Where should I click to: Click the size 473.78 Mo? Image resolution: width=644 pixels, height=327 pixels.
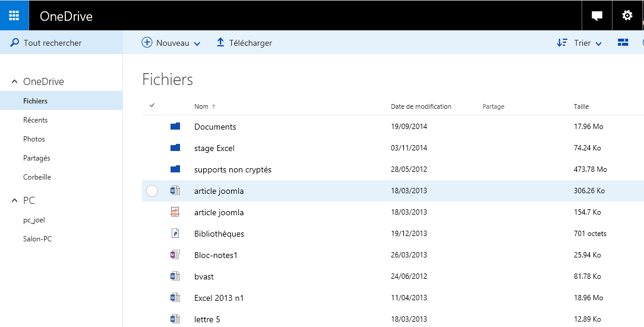click(x=590, y=169)
